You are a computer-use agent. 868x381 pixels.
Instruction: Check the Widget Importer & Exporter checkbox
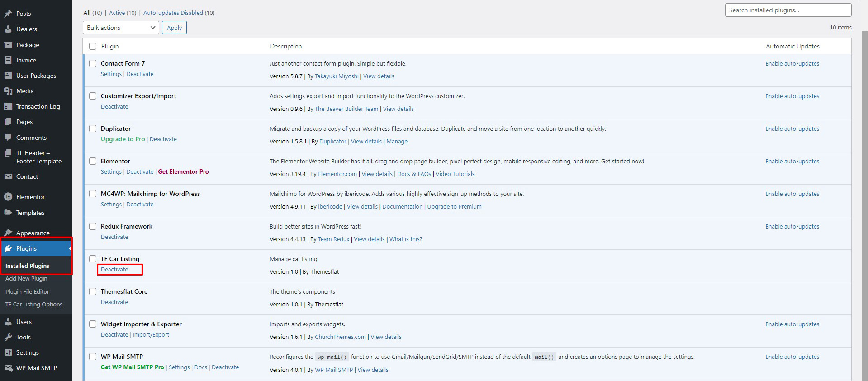(93, 324)
